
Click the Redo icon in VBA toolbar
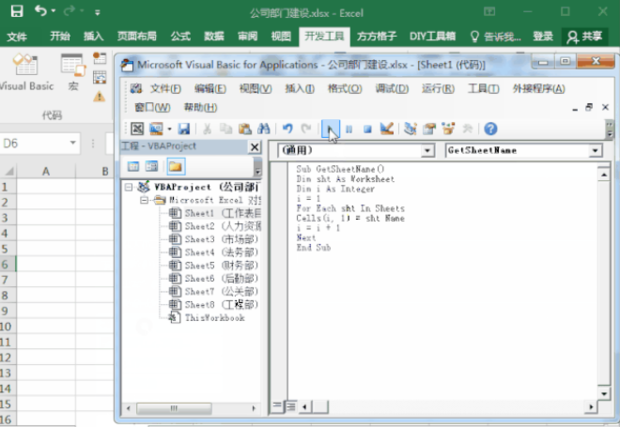click(306, 129)
